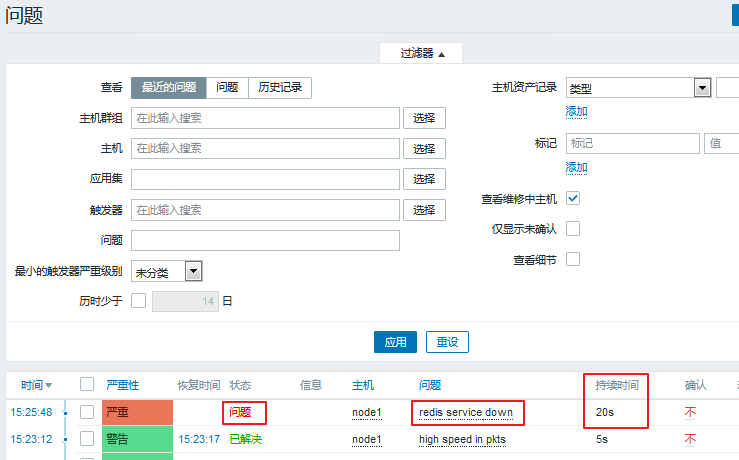
Task: Click the 重设 reset button
Action: pos(447,342)
